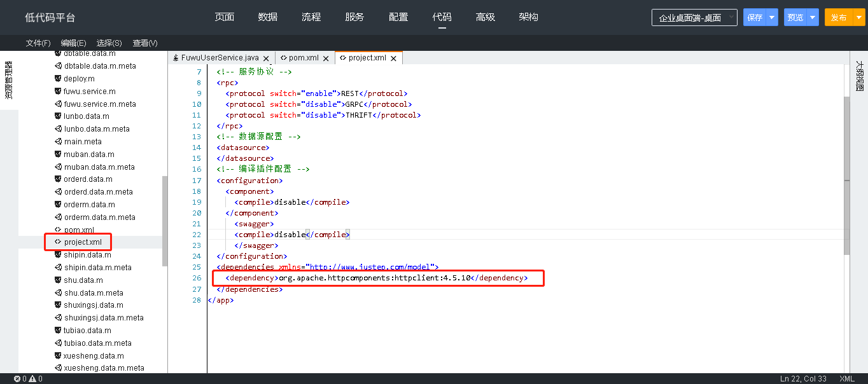
Task: Expand the 预览 button dropdown arrow
Action: point(813,18)
